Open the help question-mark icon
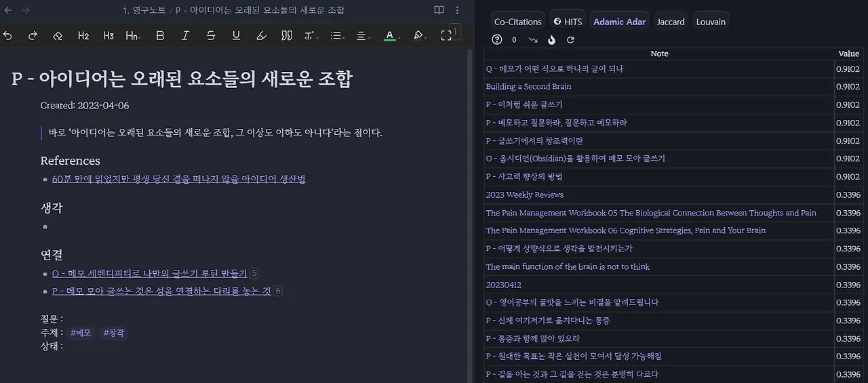This screenshot has height=383, width=868. 496,40
